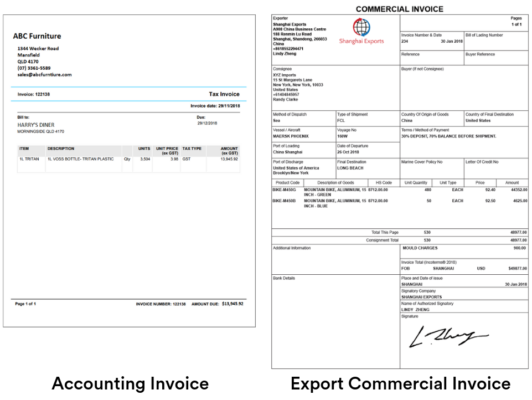Click the bill-to name "HARRY'S DINER"
The height and width of the screenshot is (400, 532).
coord(36,125)
